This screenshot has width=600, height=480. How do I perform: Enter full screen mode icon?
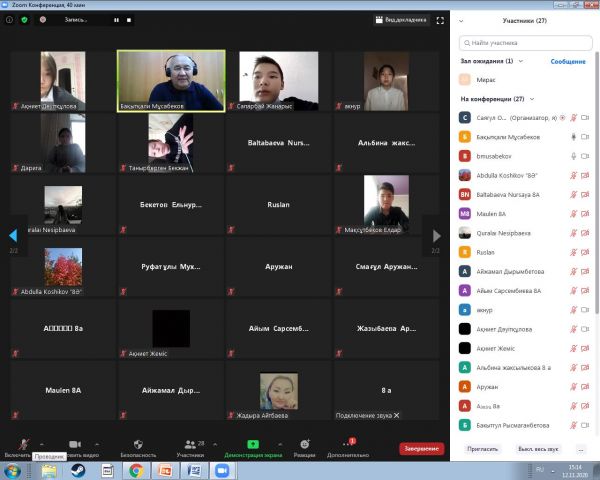[x=440, y=19]
